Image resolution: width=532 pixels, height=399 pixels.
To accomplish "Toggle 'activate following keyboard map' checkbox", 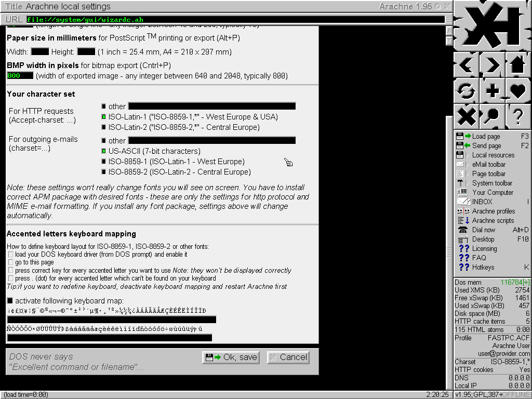I will (x=10, y=301).
